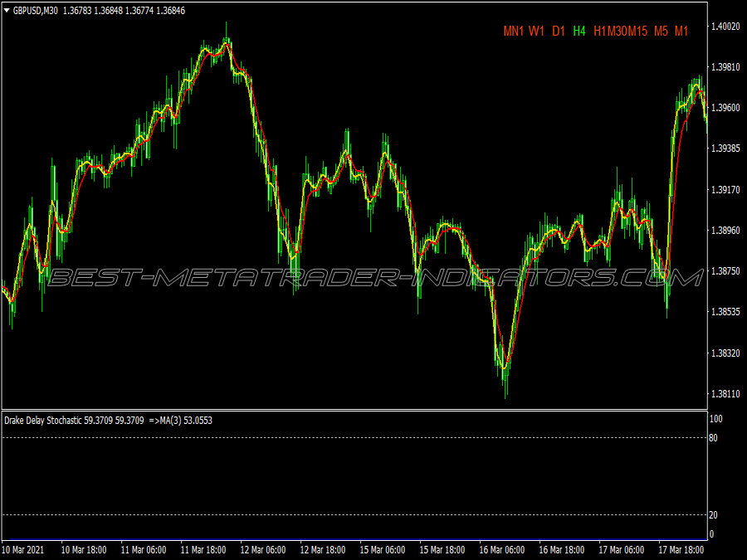This screenshot has height=560, width=747.
Task: Click the 12 Mar 18:00 time label
Action: click(323, 550)
